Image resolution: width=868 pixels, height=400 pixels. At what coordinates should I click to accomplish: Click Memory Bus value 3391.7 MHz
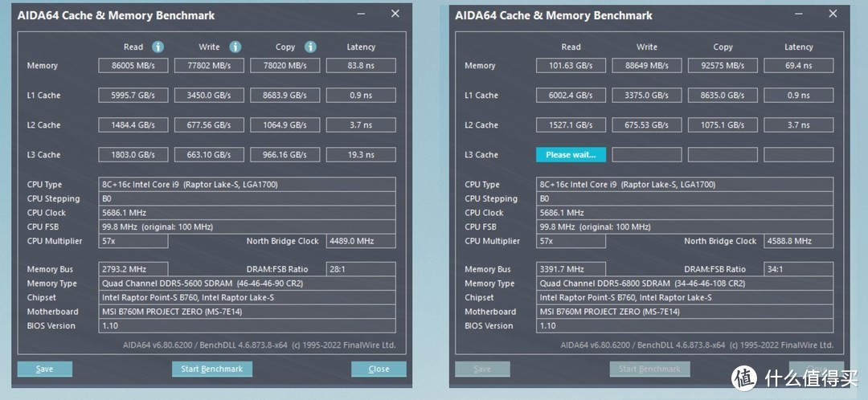571,269
